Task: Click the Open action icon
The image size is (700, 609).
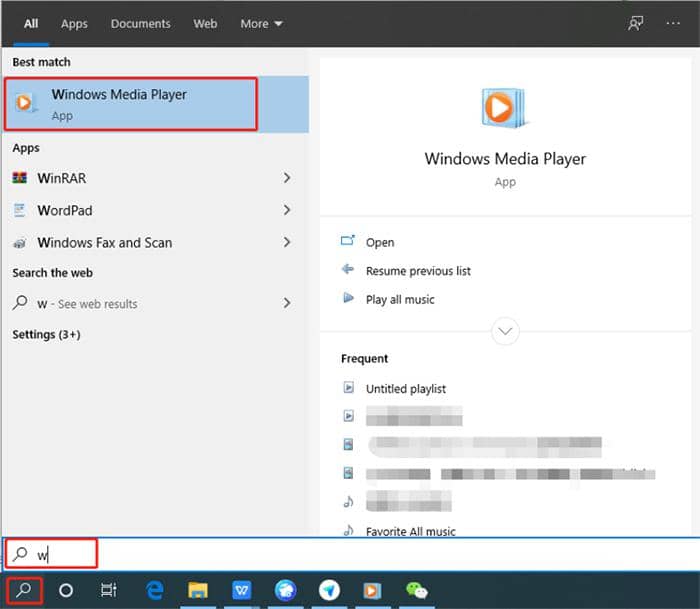Action: coord(348,241)
